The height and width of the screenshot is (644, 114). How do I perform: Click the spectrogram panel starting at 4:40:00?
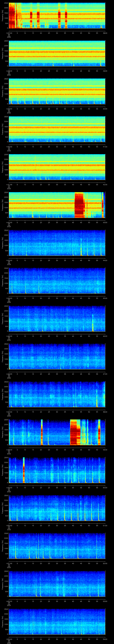pyautogui.click(x=57, y=129)
